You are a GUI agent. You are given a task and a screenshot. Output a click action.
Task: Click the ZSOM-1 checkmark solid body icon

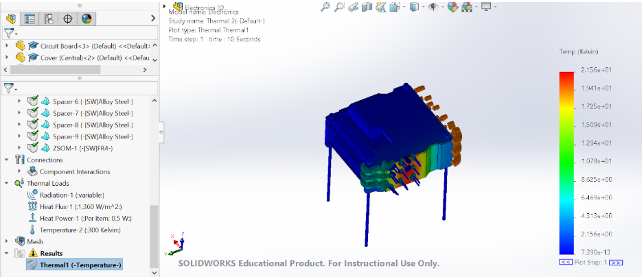click(x=33, y=147)
